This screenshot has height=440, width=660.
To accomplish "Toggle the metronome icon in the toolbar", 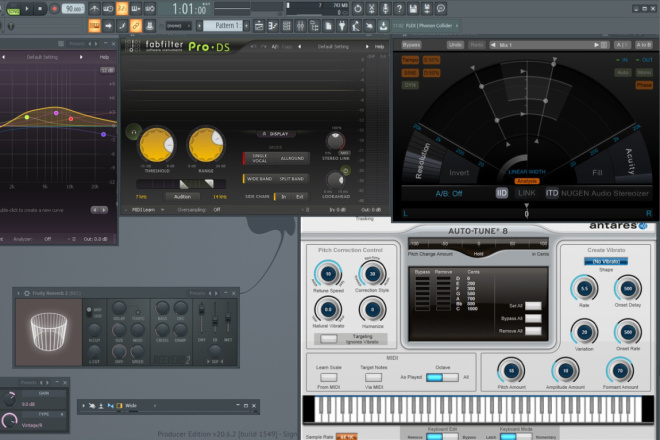I will click(94, 8).
